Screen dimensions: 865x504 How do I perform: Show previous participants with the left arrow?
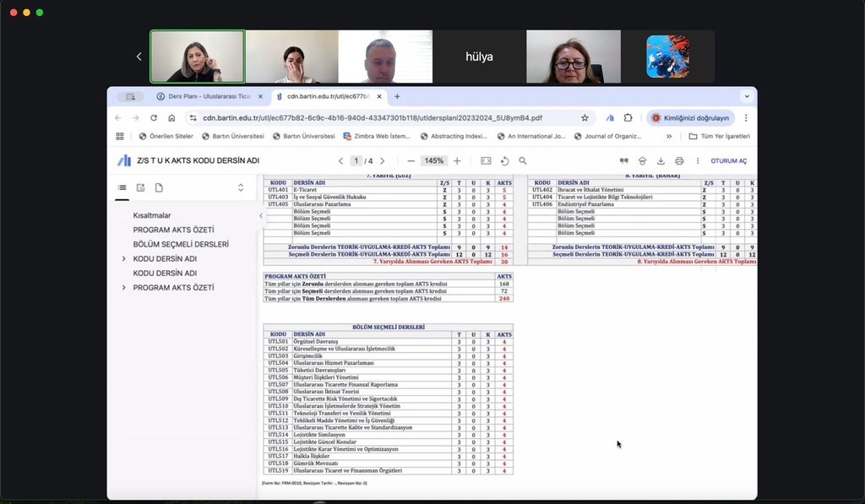139,57
